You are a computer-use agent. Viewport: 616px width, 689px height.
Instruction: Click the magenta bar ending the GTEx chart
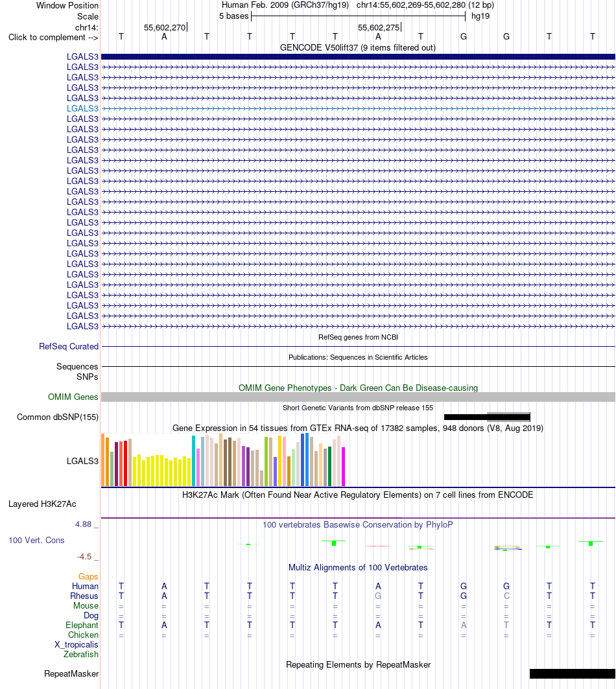point(344,467)
